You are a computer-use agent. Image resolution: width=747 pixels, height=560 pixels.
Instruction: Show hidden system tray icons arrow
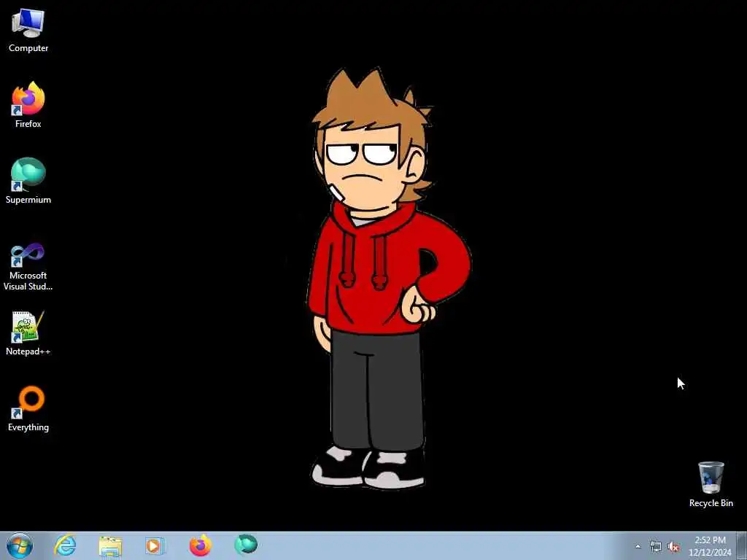pos(638,547)
